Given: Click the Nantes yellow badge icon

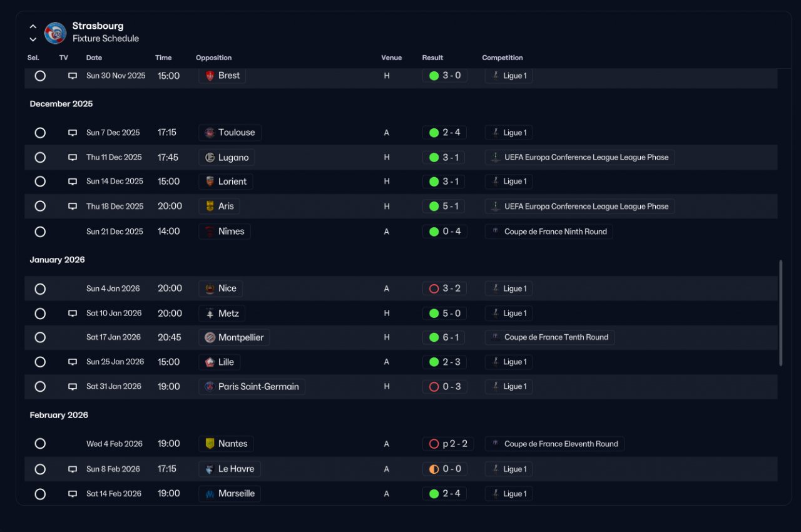Looking at the screenshot, I should pyautogui.click(x=210, y=444).
